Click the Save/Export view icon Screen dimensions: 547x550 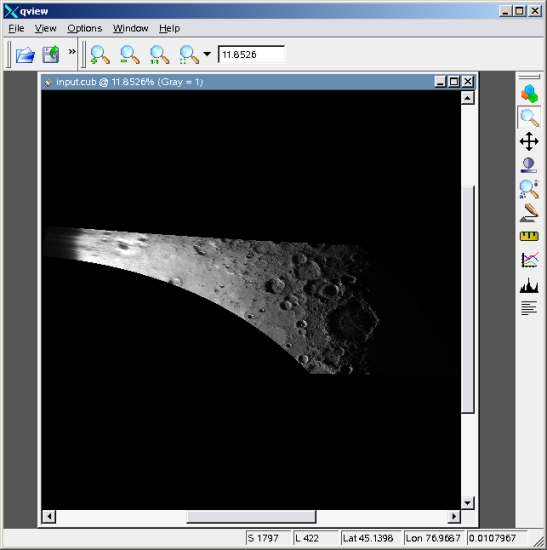pyautogui.click(x=51, y=54)
